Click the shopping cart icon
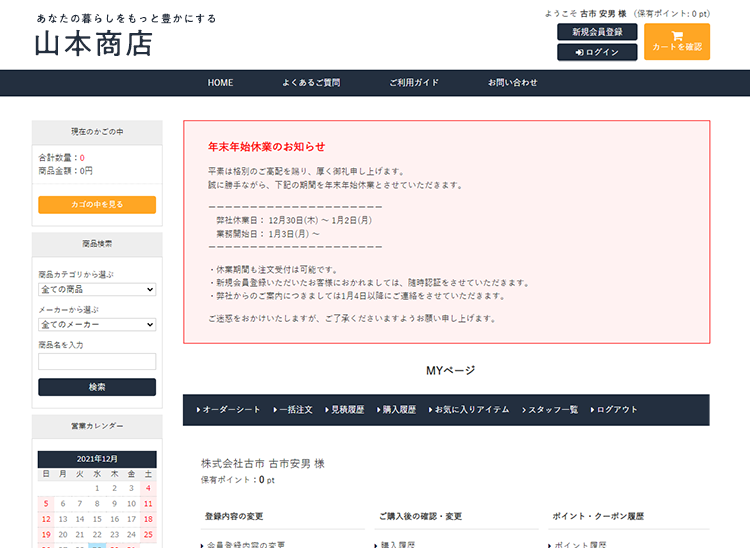 pos(677,35)
